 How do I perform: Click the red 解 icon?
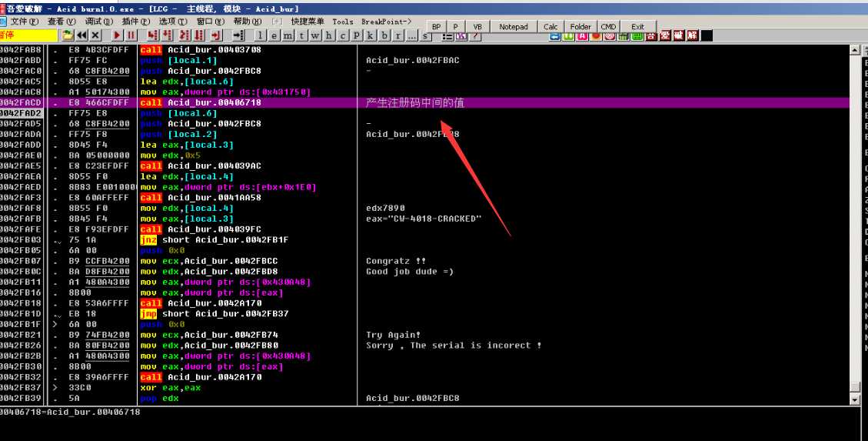(693, 36)
